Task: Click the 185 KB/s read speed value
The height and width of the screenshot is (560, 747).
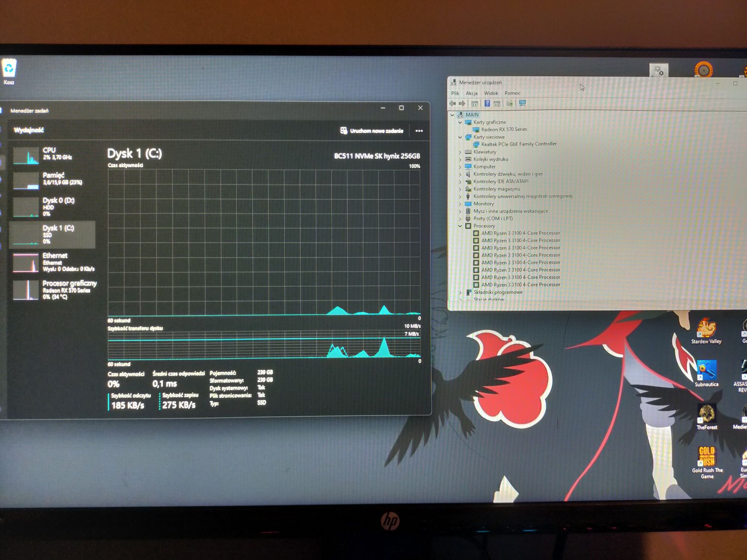Action: 128,405
